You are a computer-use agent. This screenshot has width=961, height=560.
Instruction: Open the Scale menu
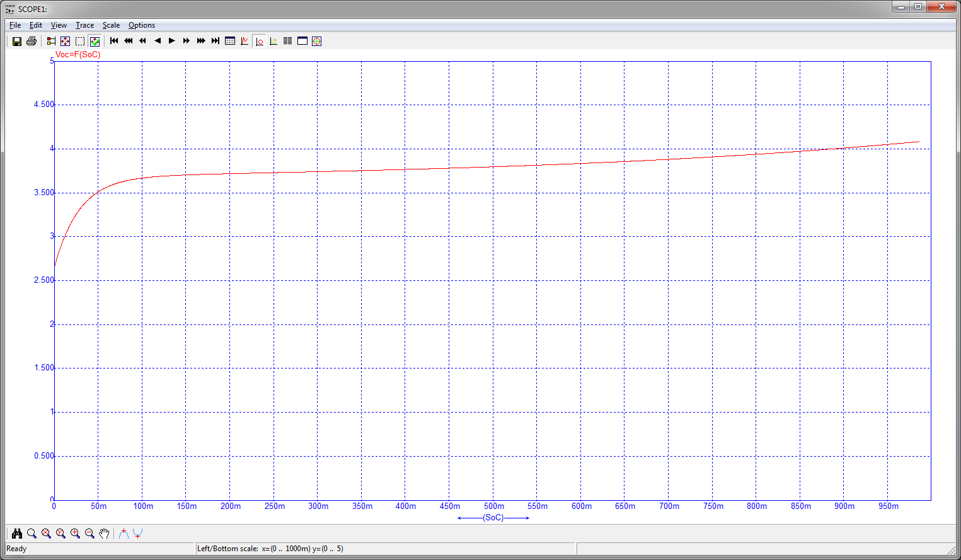pyautogui.click(x=111, y=25)
